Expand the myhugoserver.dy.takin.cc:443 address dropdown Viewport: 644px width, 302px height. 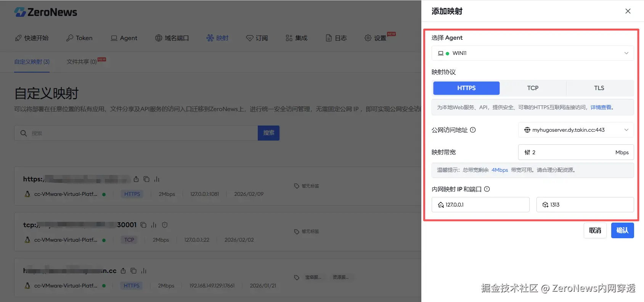click(x=576, y=130)
